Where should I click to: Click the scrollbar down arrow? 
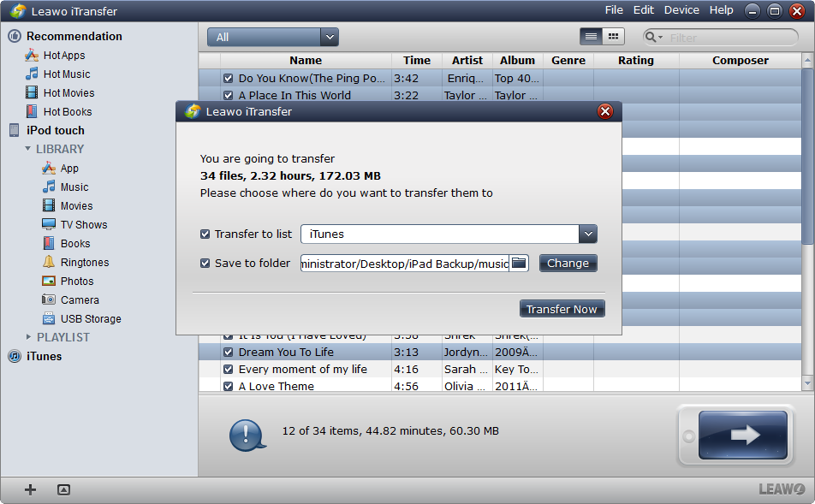tap(807, 383)
